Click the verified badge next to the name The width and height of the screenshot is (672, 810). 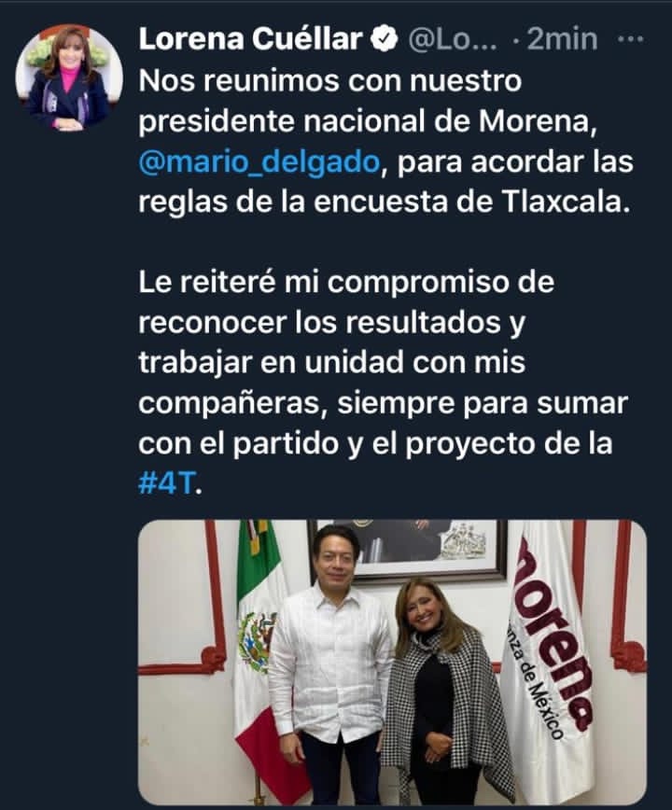(x=385, y=39)
